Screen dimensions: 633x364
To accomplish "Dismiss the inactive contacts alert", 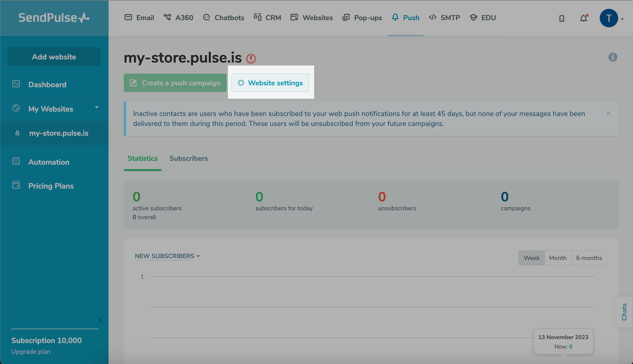I will [608, 113].
